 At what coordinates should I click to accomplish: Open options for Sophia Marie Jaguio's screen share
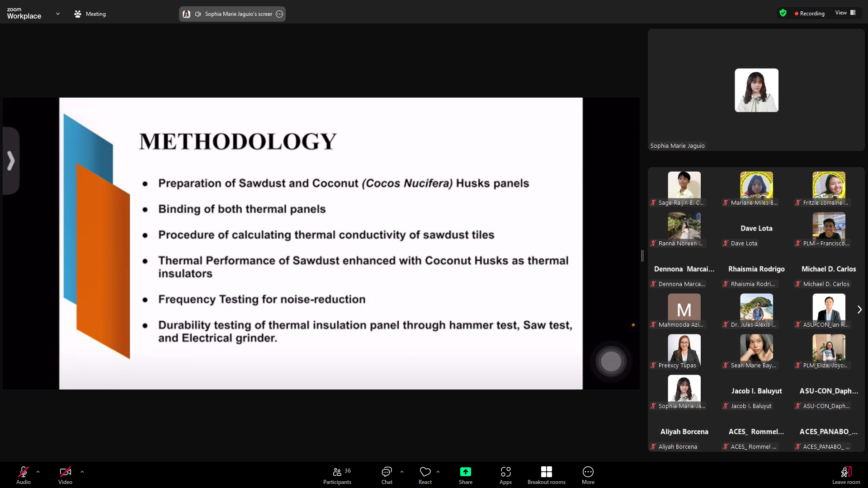tap(279, 14)
